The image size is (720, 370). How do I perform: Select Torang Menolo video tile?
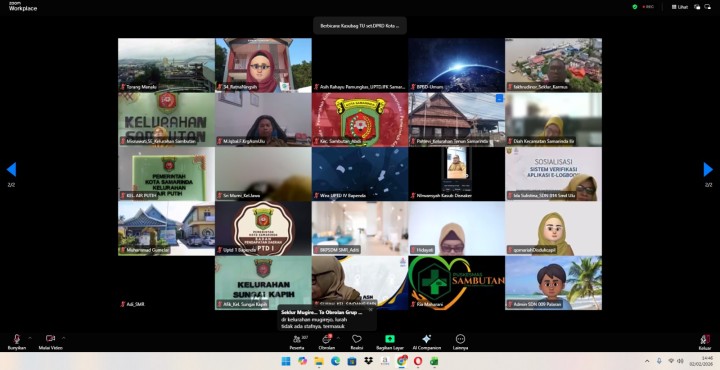click(166, 65)
